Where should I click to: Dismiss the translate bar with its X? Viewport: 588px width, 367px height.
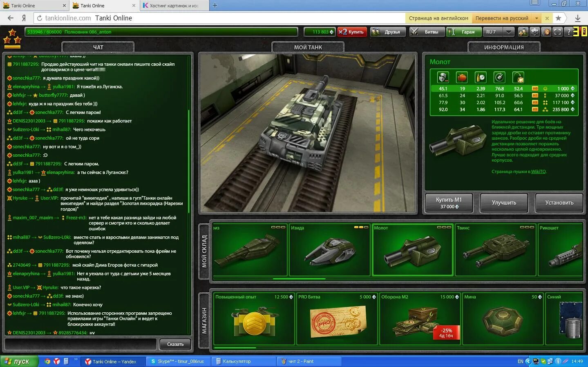[547, 18]
